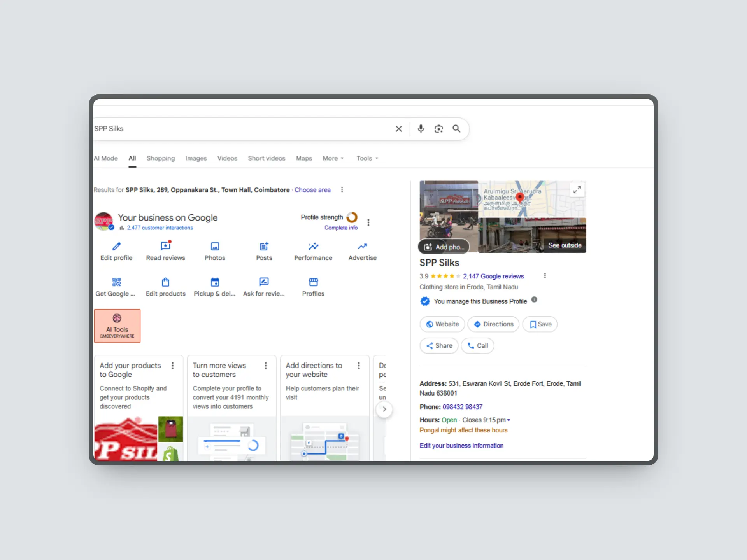Open Read reviews
Image resolution: width=747 pixels, height=560 pixels.
pyautogui.click(x=165, y=251)
